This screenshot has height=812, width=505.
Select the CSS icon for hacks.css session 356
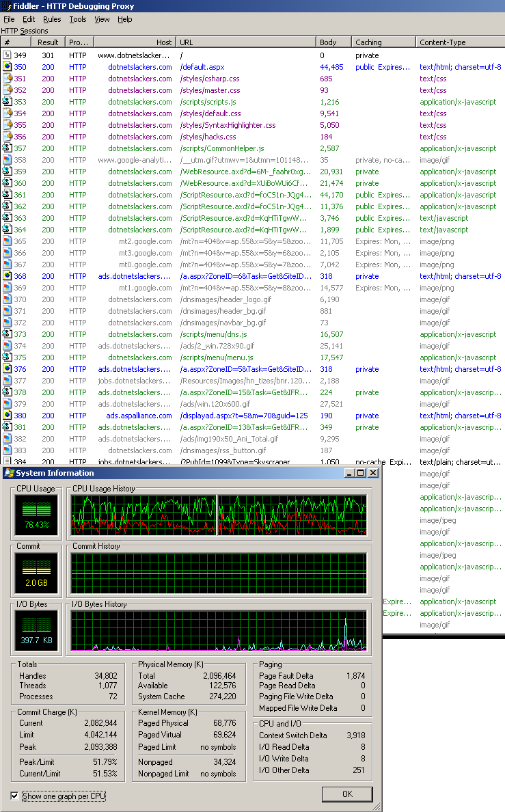click(7, 136)
